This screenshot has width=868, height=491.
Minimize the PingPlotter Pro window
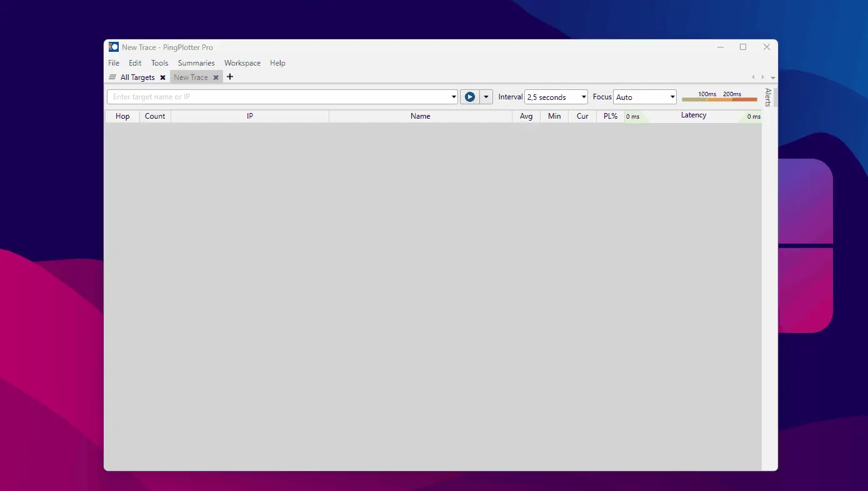point(721,47)
